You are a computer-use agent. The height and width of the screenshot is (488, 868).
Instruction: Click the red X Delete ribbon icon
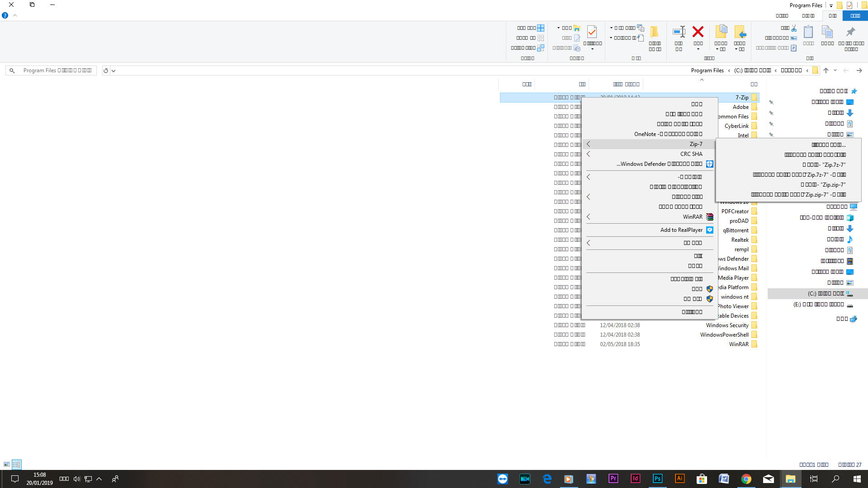(x=698, y=32)
